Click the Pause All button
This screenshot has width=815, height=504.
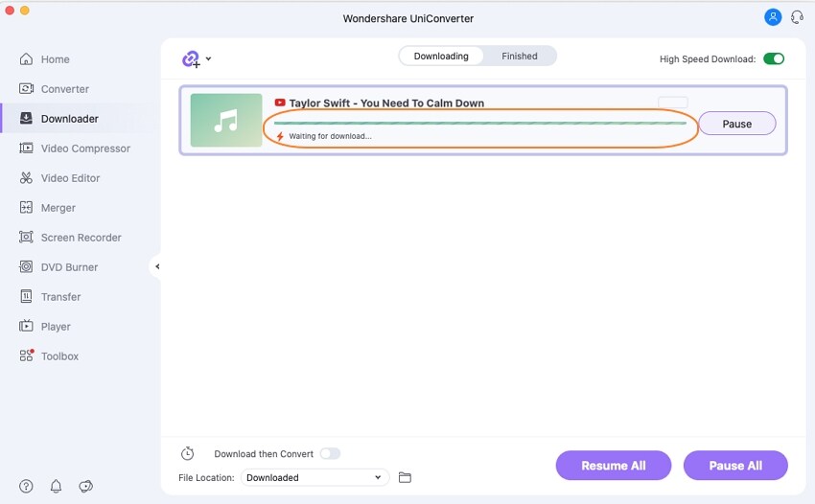(735, 465)
